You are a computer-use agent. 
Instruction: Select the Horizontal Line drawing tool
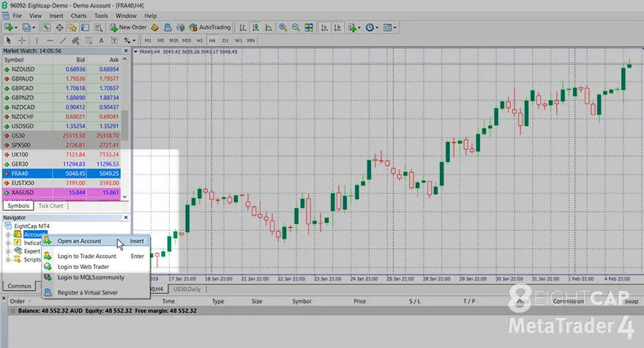click(x=50, y=40)
